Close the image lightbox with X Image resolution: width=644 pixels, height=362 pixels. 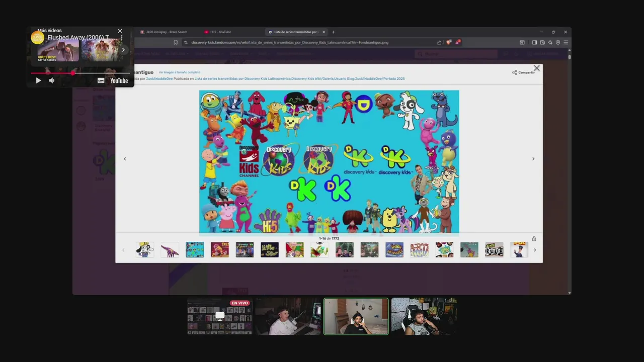tap(536, 68)
